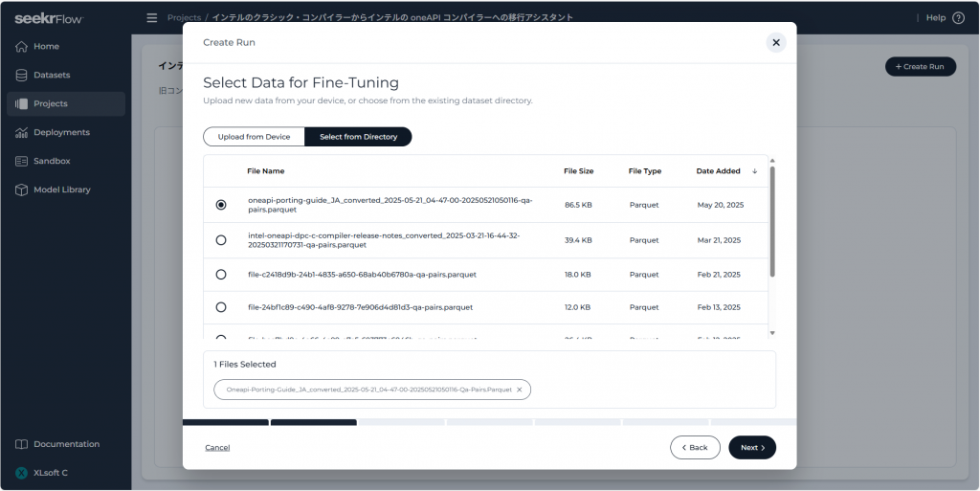
Task: Click the Date Added column header
Action: pos(718,171)
